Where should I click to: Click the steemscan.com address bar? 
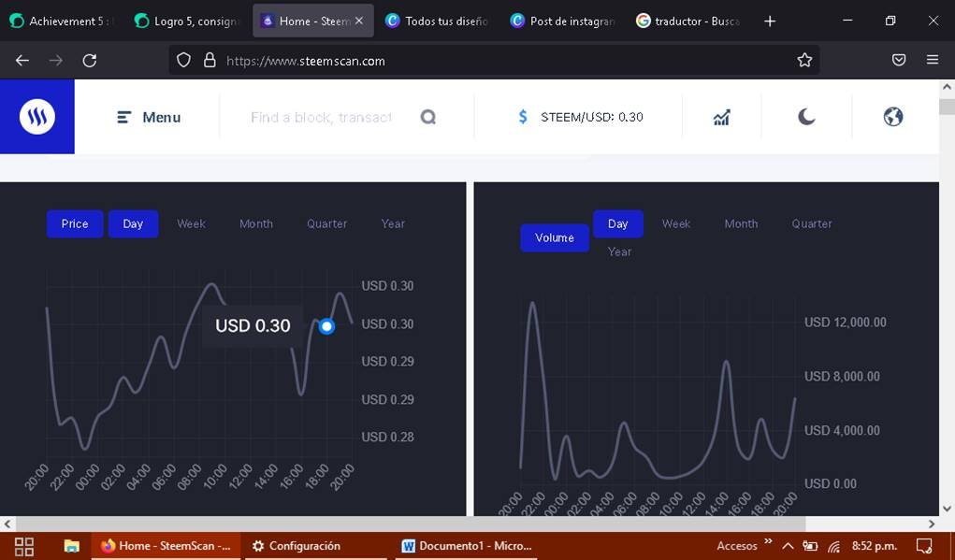[x=493, y=60]
